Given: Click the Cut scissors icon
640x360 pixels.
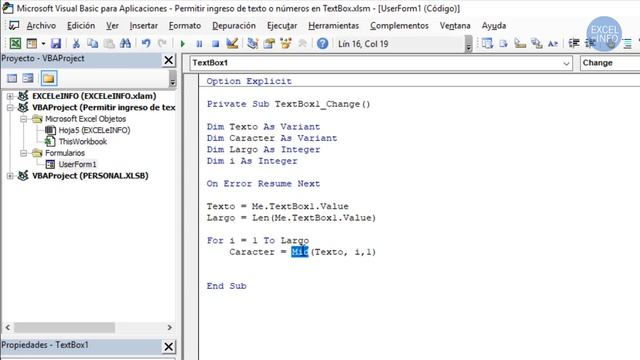Looking at the screenshot, I should point(76,43).
